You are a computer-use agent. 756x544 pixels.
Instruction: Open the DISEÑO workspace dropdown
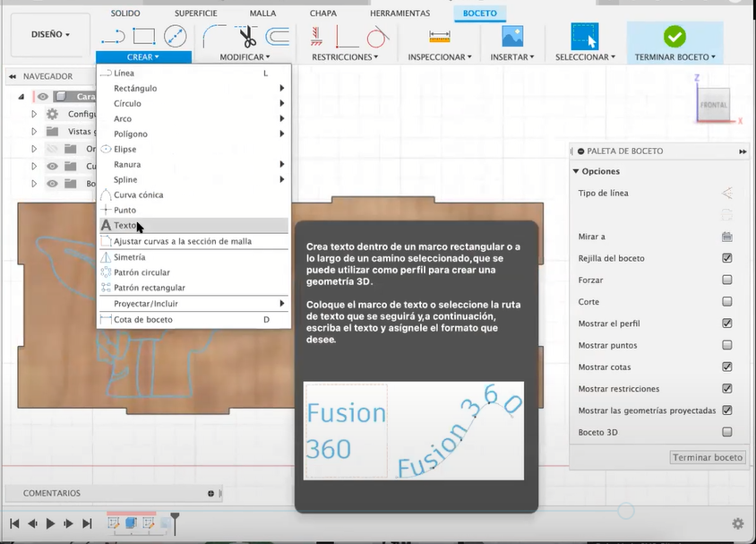pos(50,35)
